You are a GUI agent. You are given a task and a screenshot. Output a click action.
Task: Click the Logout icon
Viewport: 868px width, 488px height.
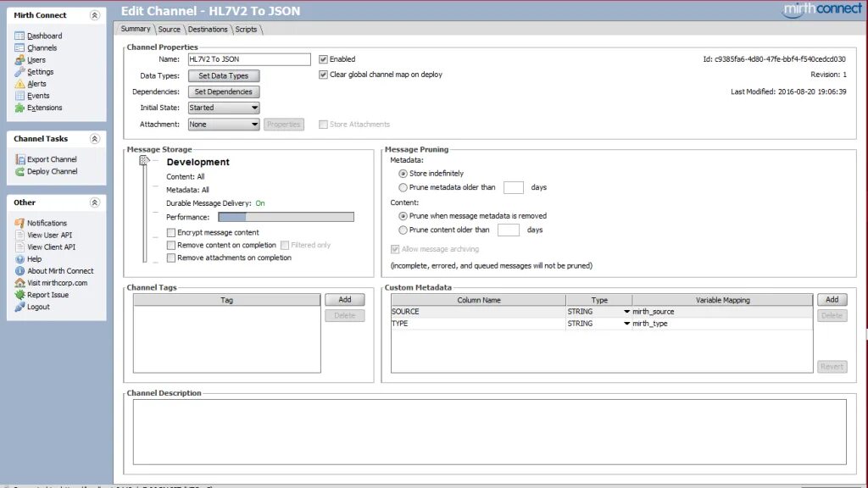click(19, 307)
